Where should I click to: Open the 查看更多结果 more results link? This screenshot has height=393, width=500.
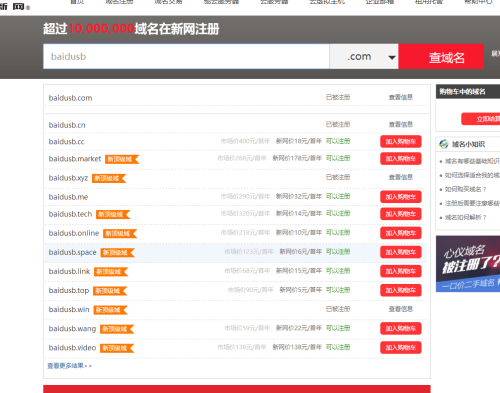point(69,366)
